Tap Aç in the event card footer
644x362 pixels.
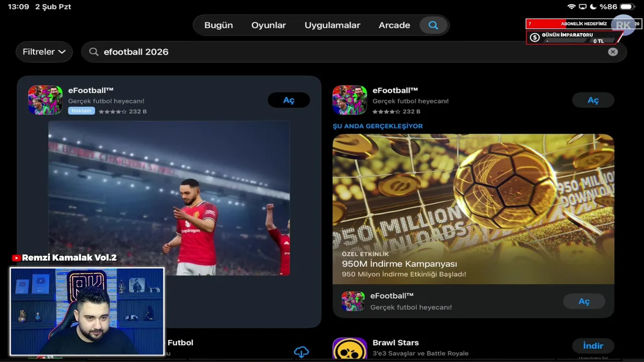(584, 301)
